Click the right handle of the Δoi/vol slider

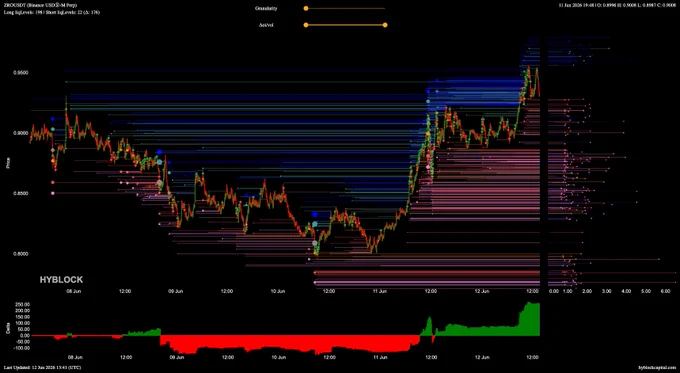tap(385, 25)
